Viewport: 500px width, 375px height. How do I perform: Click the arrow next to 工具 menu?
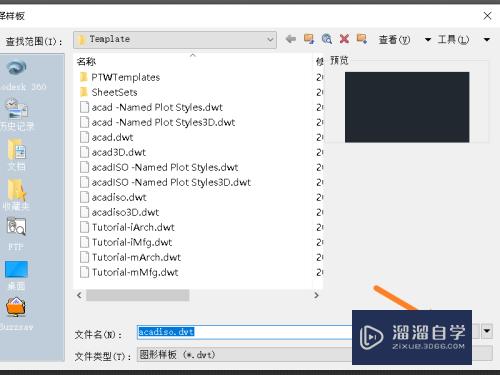(x=487, y=40)
